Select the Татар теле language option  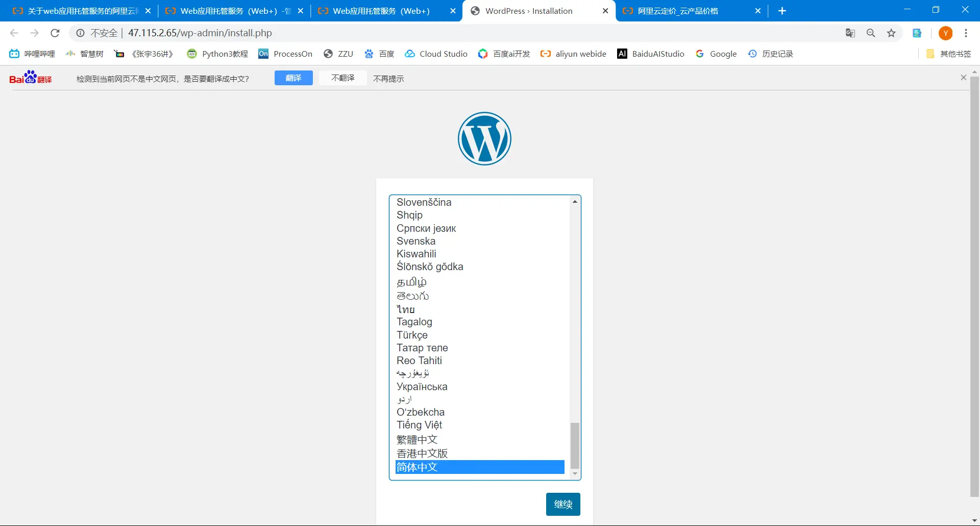[x=480, y=348]
